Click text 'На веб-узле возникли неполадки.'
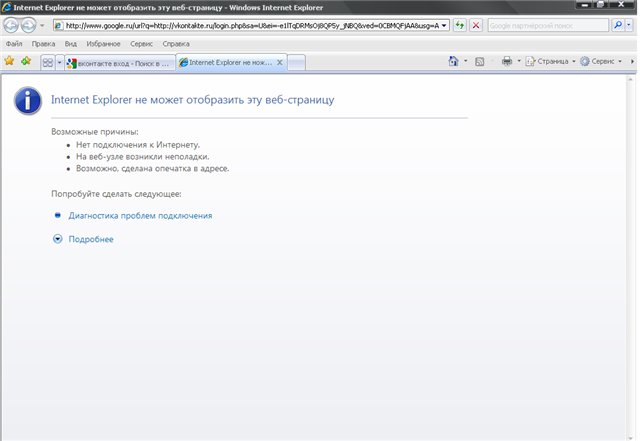 coord(142,156)
